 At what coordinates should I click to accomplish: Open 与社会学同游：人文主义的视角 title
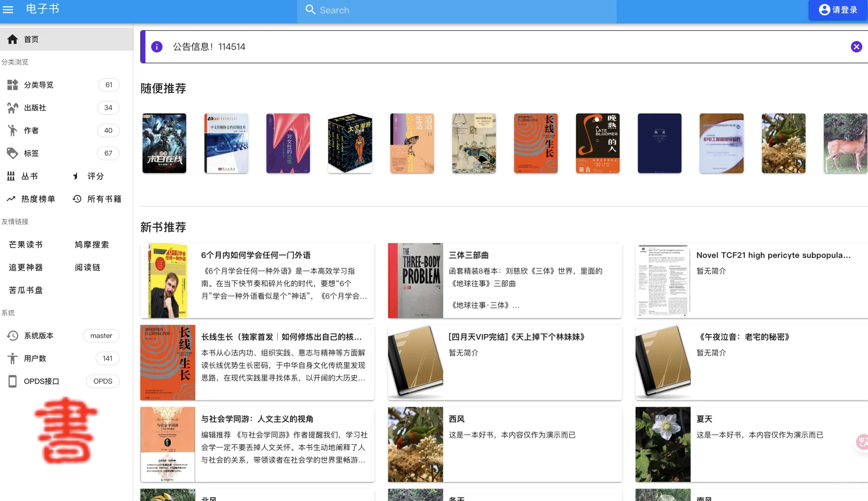tap(257, 419)
